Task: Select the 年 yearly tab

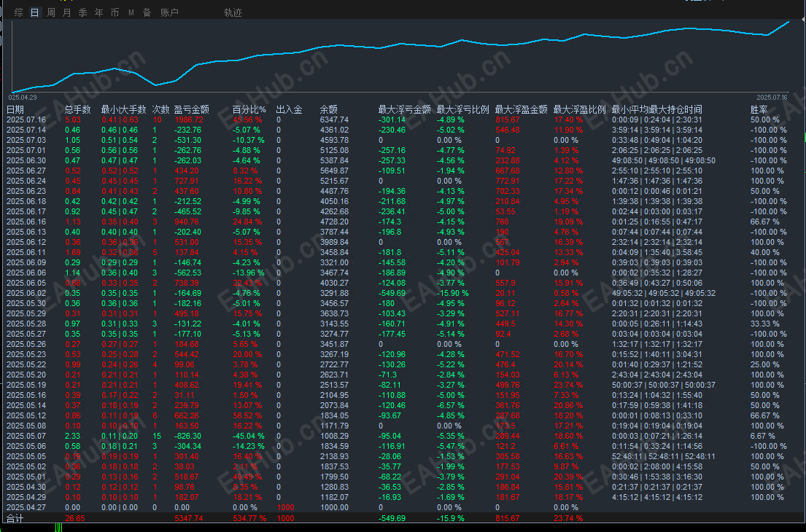Action: tap(98, 12)
